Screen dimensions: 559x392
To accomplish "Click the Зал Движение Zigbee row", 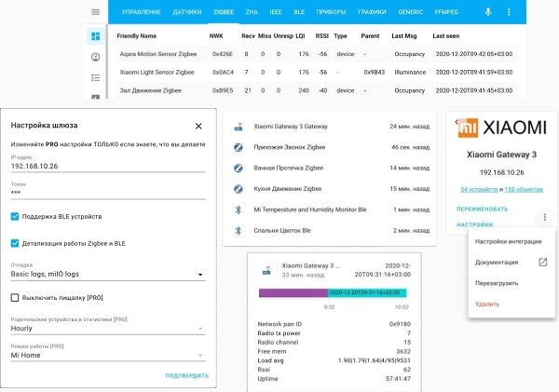I will pos(317,90).
